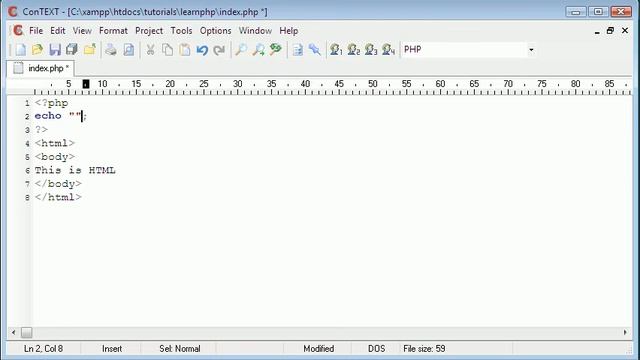
Task: Close the inner document window
Action: tap(625, 31)
